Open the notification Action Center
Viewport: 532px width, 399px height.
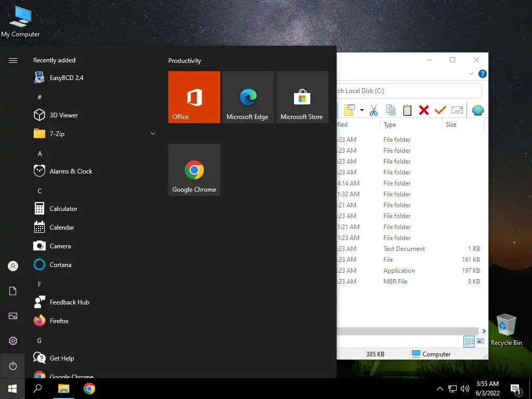pos(516,389)
